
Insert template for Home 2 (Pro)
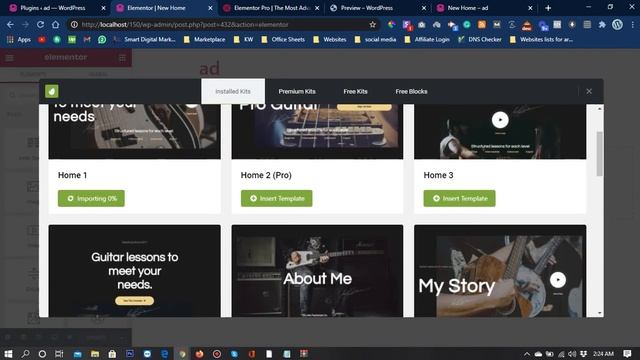click(276, 198)
